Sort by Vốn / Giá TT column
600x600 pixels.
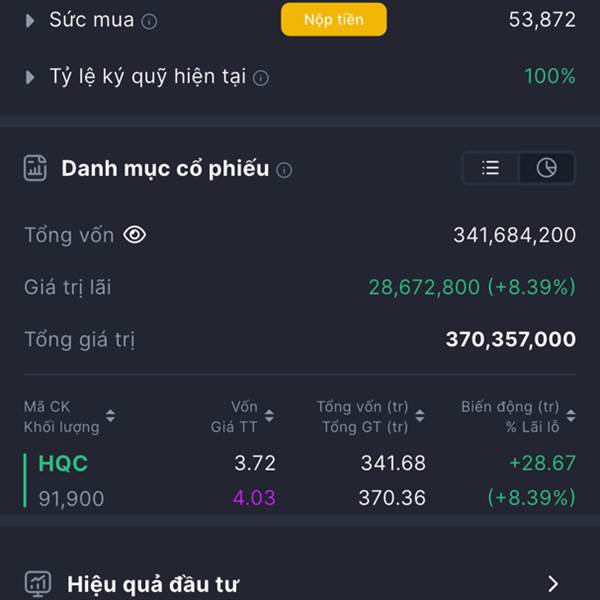click(269, 416)
